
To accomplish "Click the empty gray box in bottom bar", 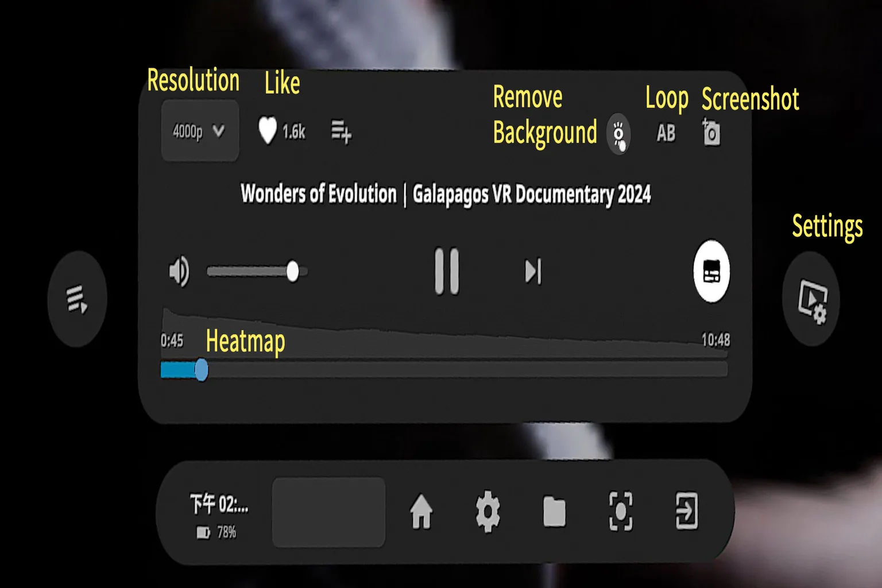I will click(x=328, y=512).
